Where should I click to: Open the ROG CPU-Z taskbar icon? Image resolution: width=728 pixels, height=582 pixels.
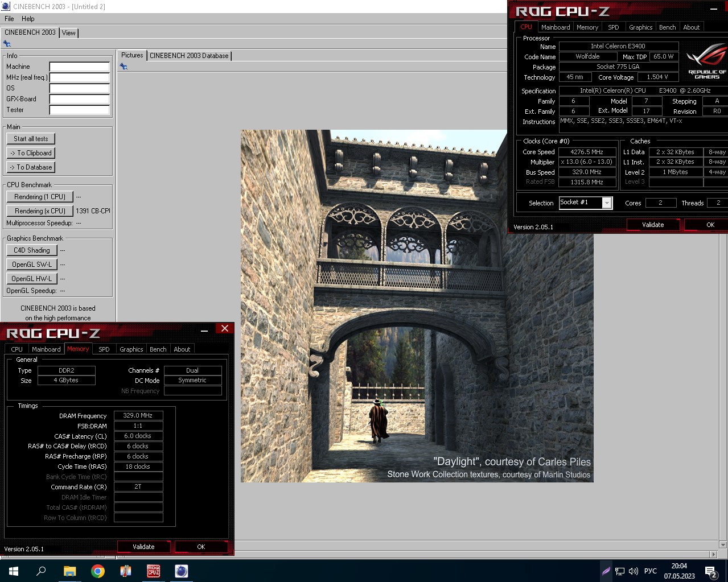pos(153,571)
